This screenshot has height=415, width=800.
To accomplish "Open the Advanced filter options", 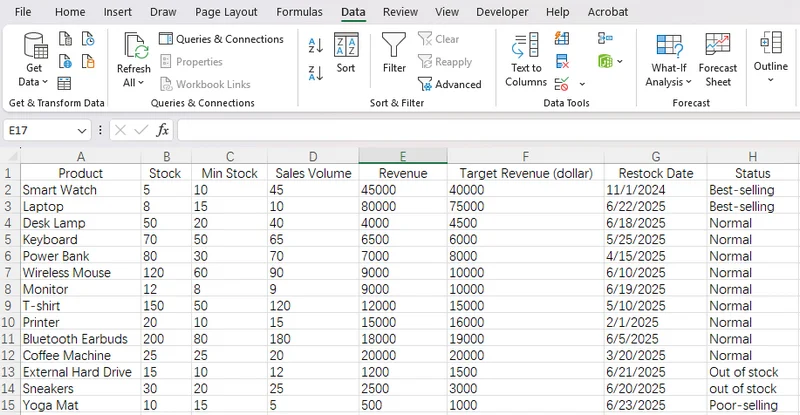I will [449, 84].
